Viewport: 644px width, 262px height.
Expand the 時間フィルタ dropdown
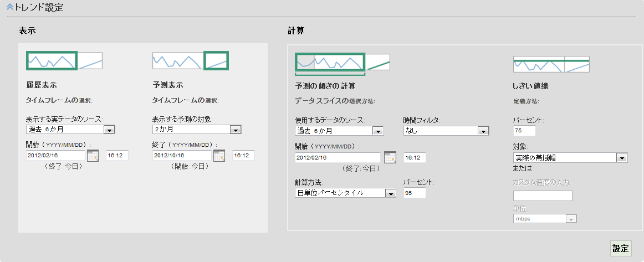[x=483, y=131]
